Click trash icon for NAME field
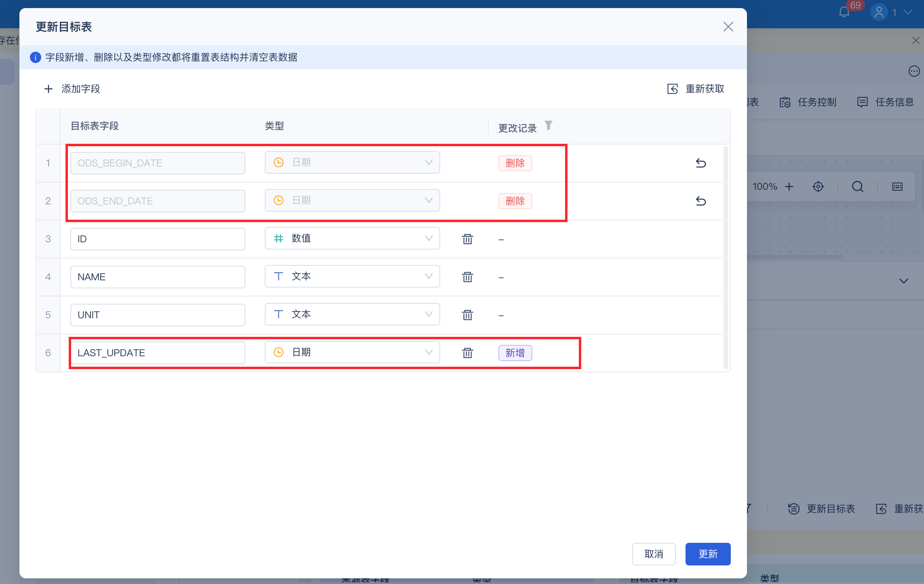This screenshot has height=584, width=924. pos(467,277)
